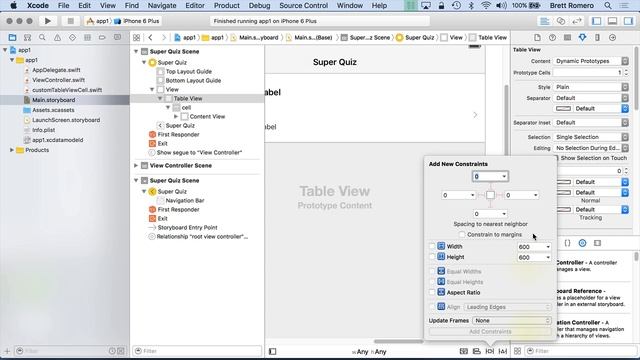Screen dimensions: 640x360
Task: Open the Issue navigator warning icon
Action: tap(57, 38)
